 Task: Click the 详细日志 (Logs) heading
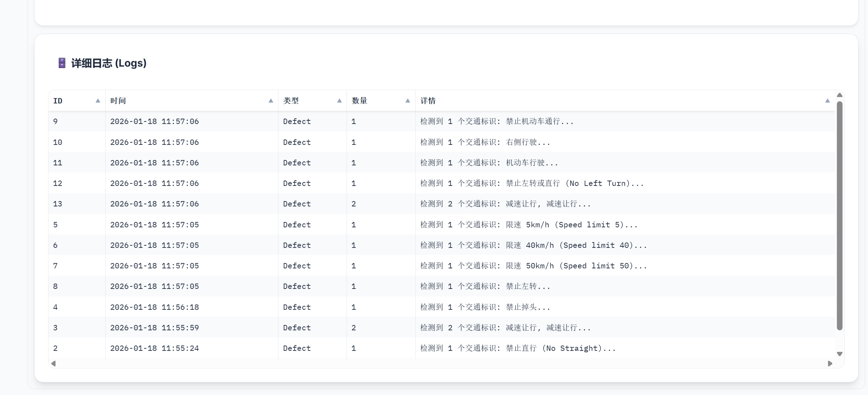pos(109,63)
